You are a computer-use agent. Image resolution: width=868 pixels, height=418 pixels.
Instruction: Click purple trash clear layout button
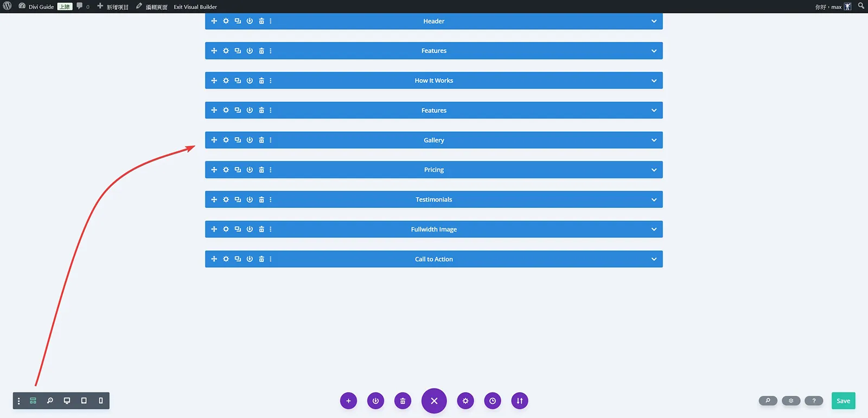[403, 401]
